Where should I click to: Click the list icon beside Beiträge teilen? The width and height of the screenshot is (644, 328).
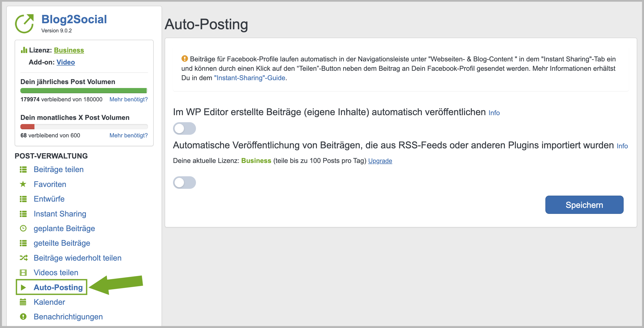[x=23, y=170]
